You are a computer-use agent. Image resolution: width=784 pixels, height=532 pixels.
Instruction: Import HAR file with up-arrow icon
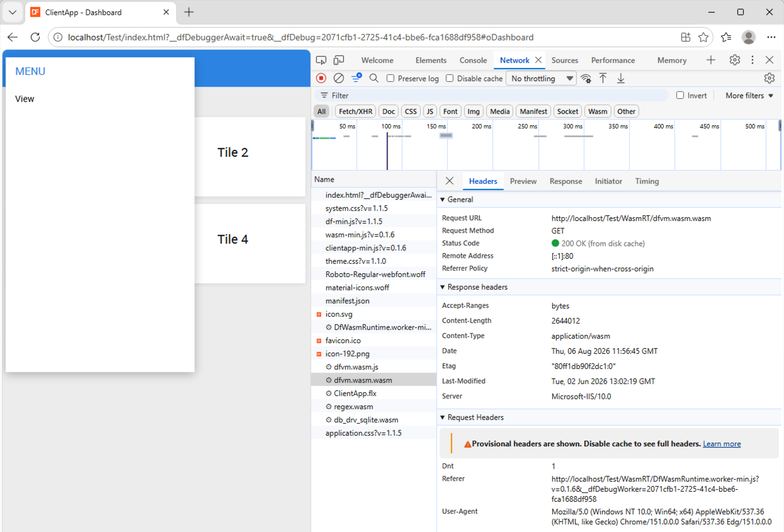pos(603,79)
